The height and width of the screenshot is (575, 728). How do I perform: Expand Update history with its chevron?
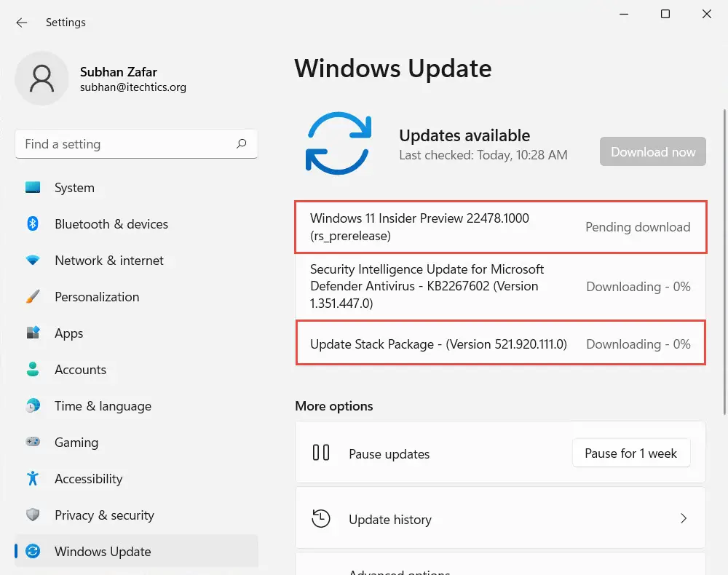click(684, 518)
